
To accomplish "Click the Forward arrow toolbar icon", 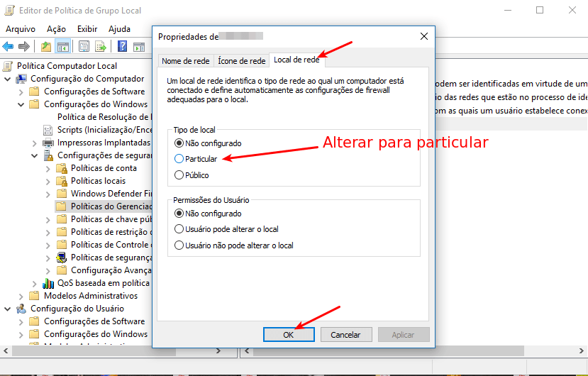I will coord(24,47).
